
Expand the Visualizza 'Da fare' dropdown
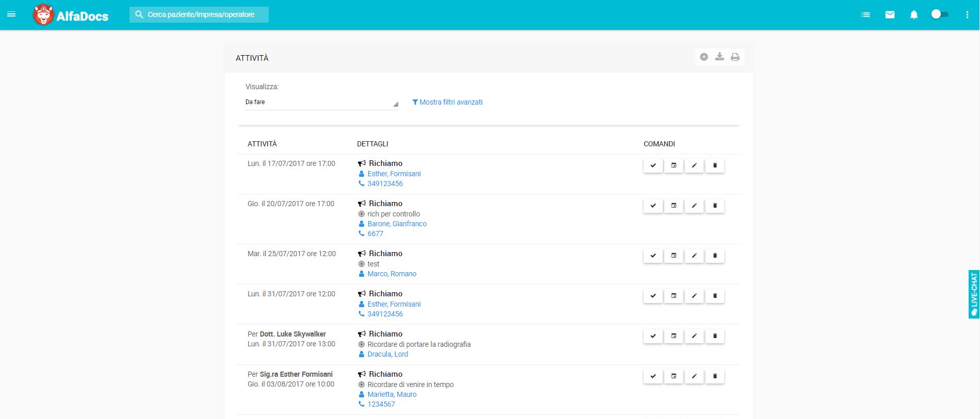(x=321, y=102)
